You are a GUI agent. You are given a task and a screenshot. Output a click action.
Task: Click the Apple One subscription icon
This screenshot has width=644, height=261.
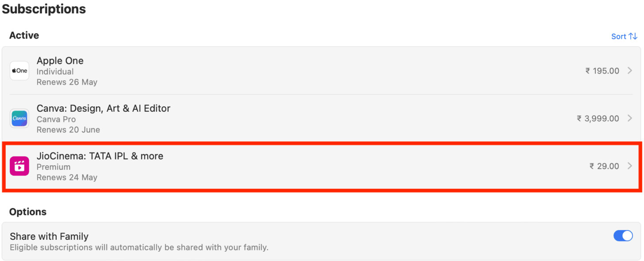coord(19,70)
